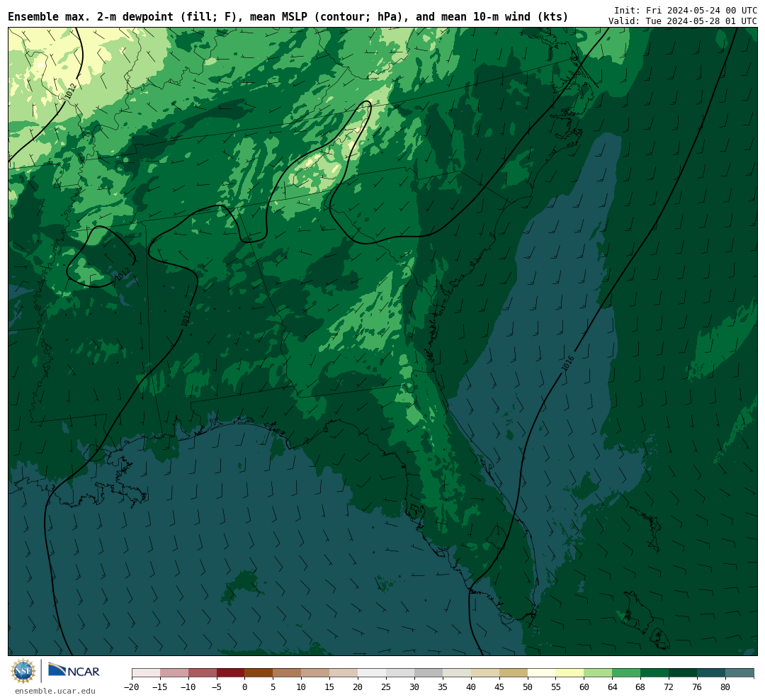Click the 1016 contour label on the map
Viewport: 765px width, 700px height.
tap(567, 363)
